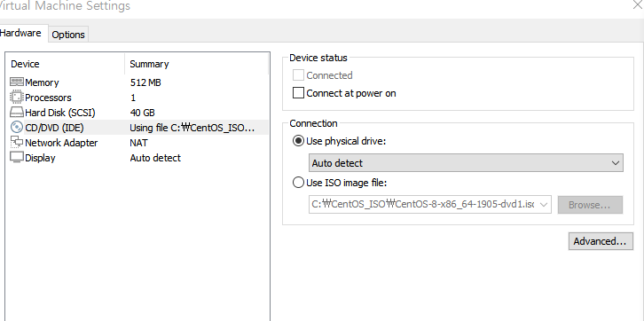Click the Using file C:₩CentOS_ISO summary

click(192, 128)
